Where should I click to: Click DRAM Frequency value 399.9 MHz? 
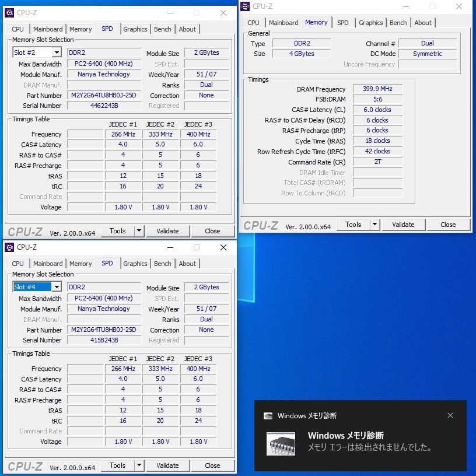pyautogui.click(x=377, y=89)
